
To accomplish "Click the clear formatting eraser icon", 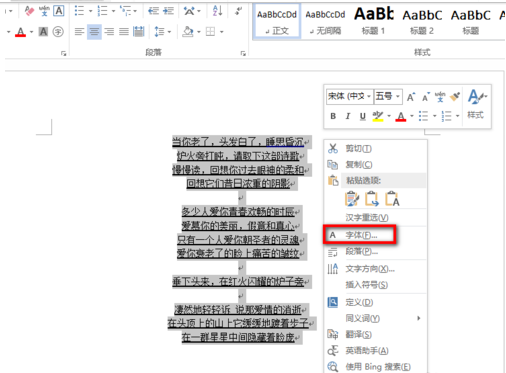I will [29, 11].
